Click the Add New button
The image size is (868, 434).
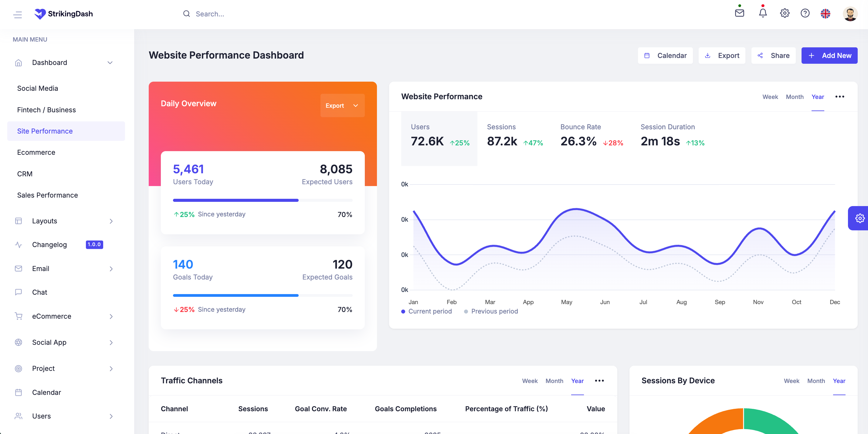[829, 56]
